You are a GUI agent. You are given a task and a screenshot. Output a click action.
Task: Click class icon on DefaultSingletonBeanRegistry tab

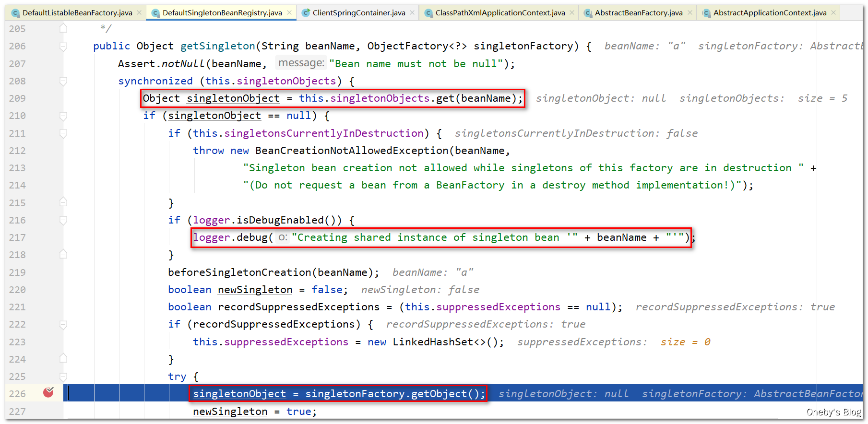coord(155,13)
